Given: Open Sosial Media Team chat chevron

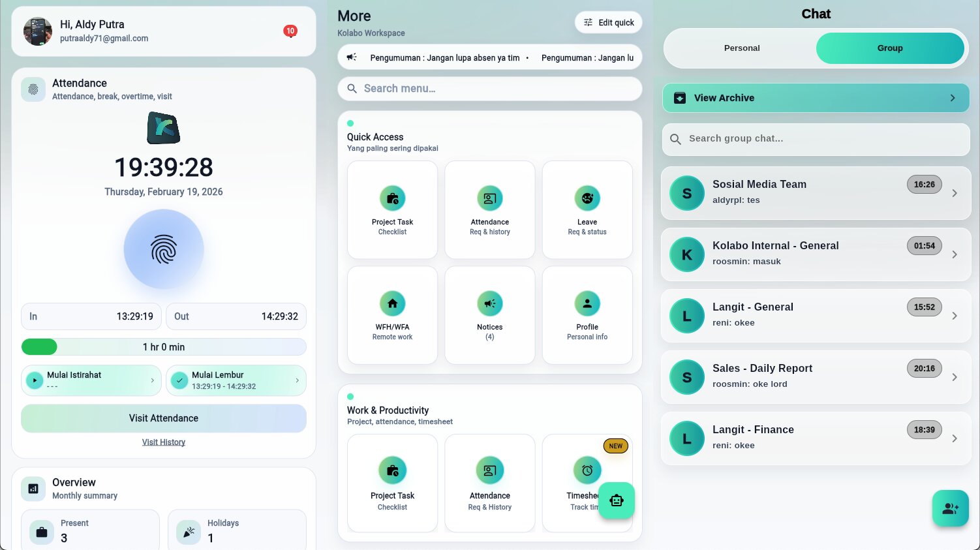Looking at the screenshot, I should [x=955, y=193].
